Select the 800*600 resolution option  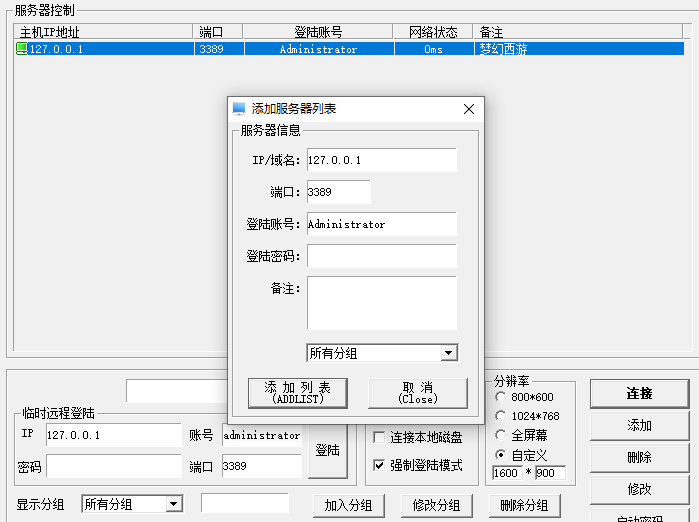click(501, 397)
